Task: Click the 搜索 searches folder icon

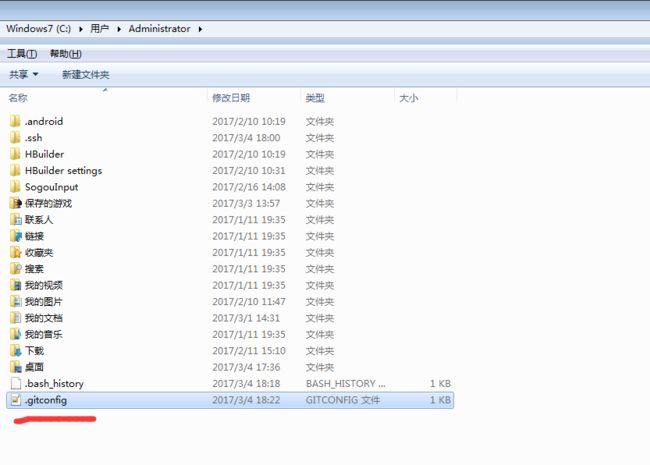Action: click(15, 269)
